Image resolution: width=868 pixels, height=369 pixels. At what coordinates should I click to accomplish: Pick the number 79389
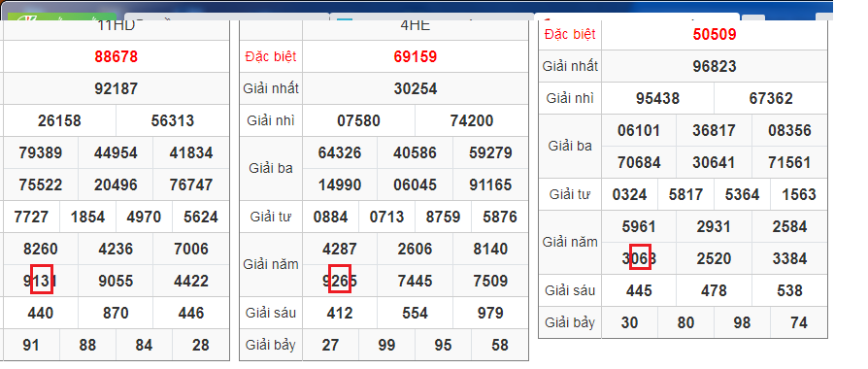[41, 152]
